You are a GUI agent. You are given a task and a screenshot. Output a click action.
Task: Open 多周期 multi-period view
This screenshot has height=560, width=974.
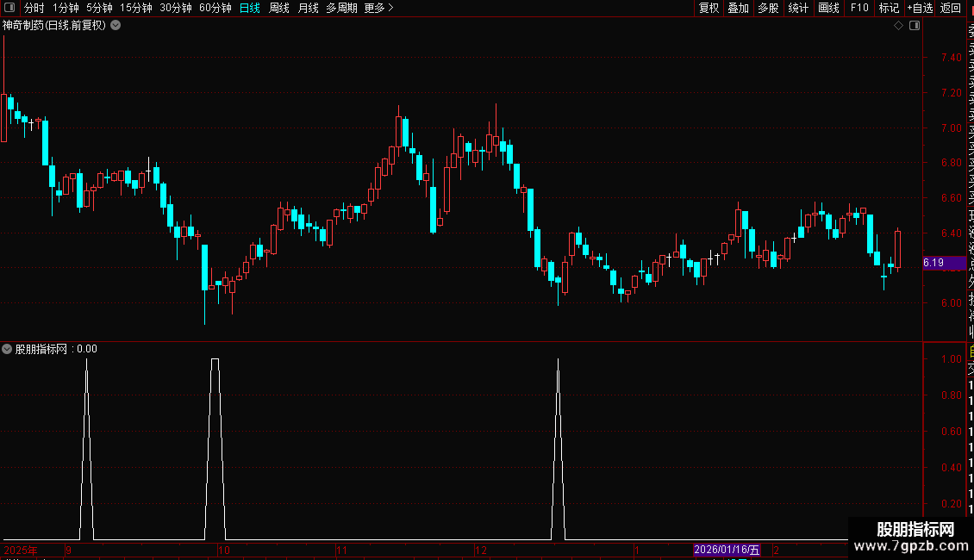point(341,8)
